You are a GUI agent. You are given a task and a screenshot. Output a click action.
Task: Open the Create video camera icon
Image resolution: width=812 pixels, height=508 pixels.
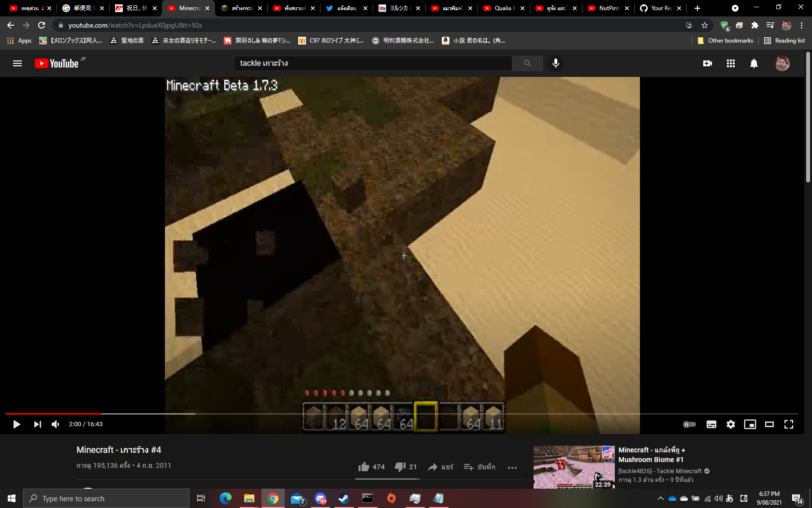tap(708, 63)
